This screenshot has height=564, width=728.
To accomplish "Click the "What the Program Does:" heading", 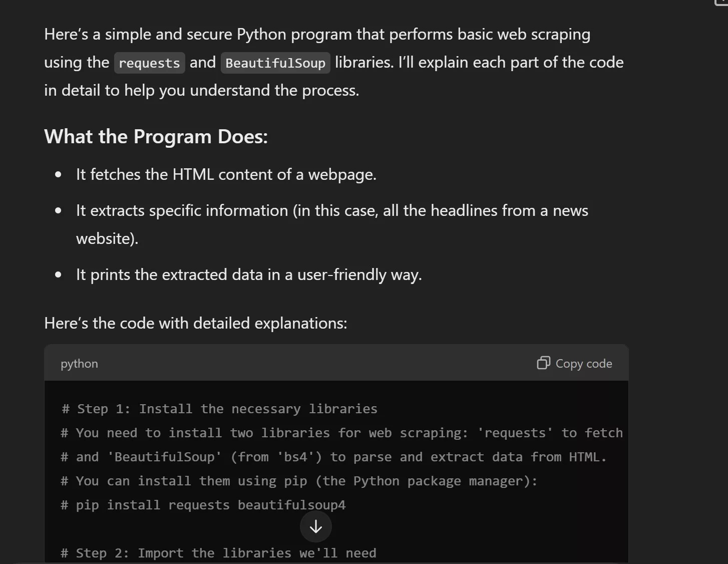I will click(x=156, y=137).
